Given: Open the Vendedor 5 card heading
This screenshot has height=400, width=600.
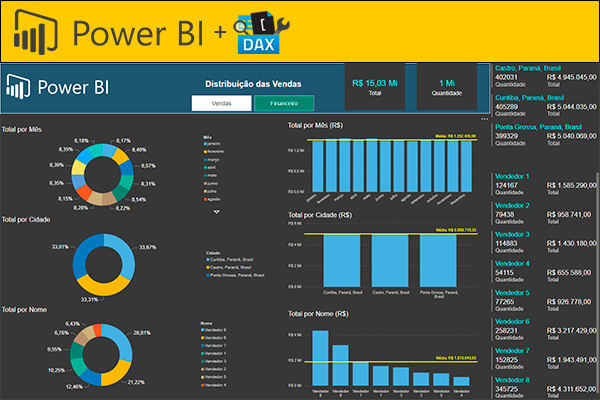Looking at the screenshot, I should (512, 293).
